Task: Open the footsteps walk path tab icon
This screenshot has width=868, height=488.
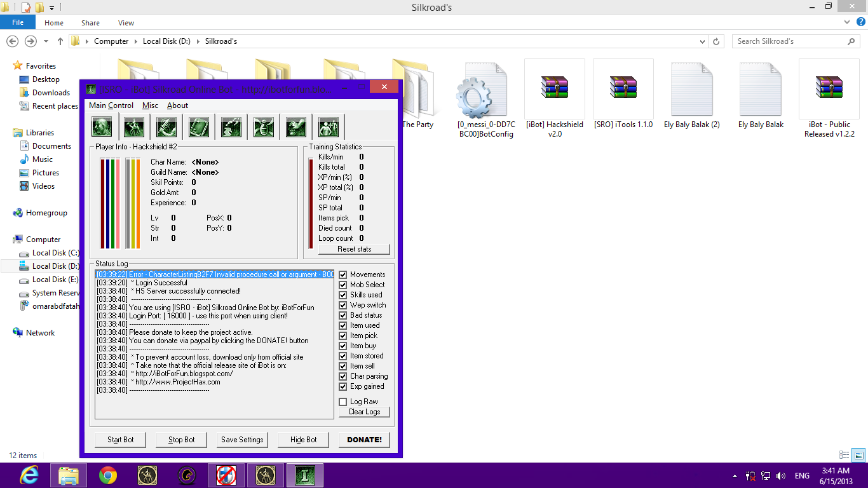Action: [x=231, y=126]
